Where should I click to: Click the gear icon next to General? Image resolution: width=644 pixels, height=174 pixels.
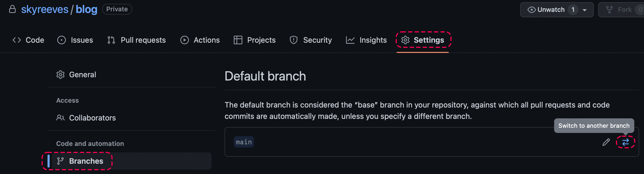pos(60,75)
